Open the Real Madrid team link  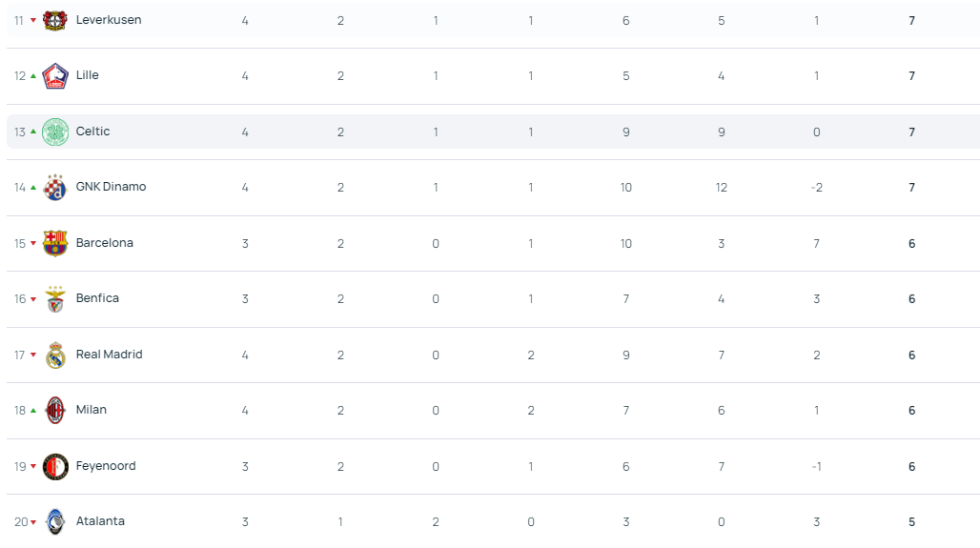(x=110, y=355)
